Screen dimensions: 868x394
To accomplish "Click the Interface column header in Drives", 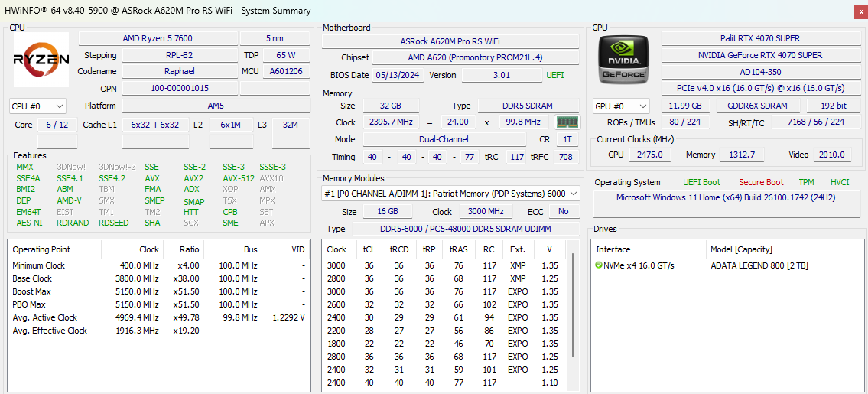I will 649,250.
